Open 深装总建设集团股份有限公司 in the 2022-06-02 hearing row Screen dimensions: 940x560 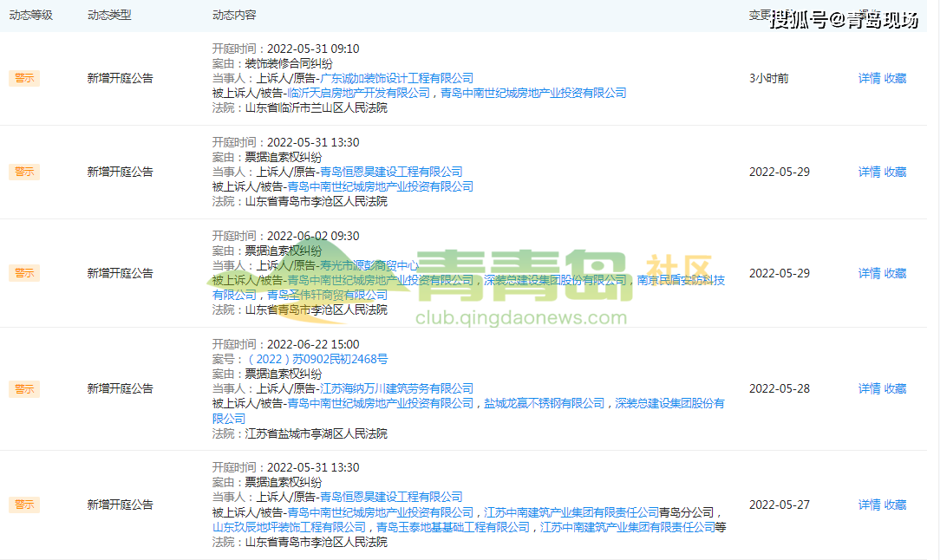pyautogui.click(x=555, y=280)
